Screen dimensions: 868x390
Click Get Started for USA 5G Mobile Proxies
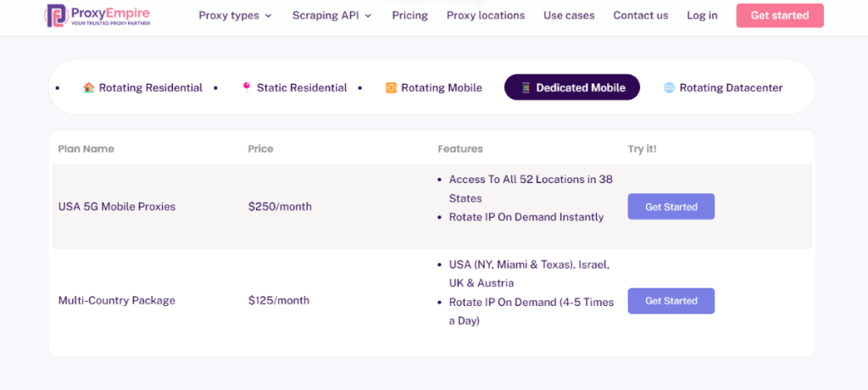coord(670,207)
